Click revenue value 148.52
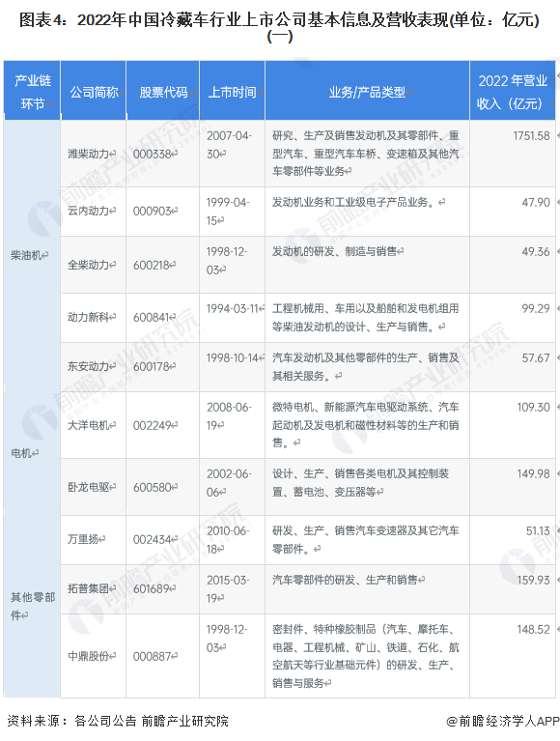This screenshot has height=741, width=560. pos(534,630)
